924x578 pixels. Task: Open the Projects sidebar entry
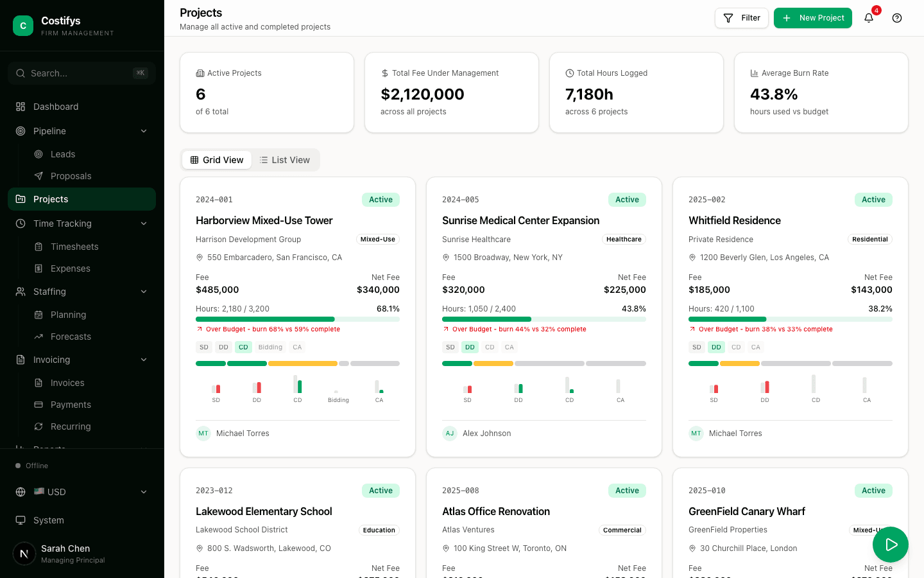pyautogui.click(x=50, y=199)
